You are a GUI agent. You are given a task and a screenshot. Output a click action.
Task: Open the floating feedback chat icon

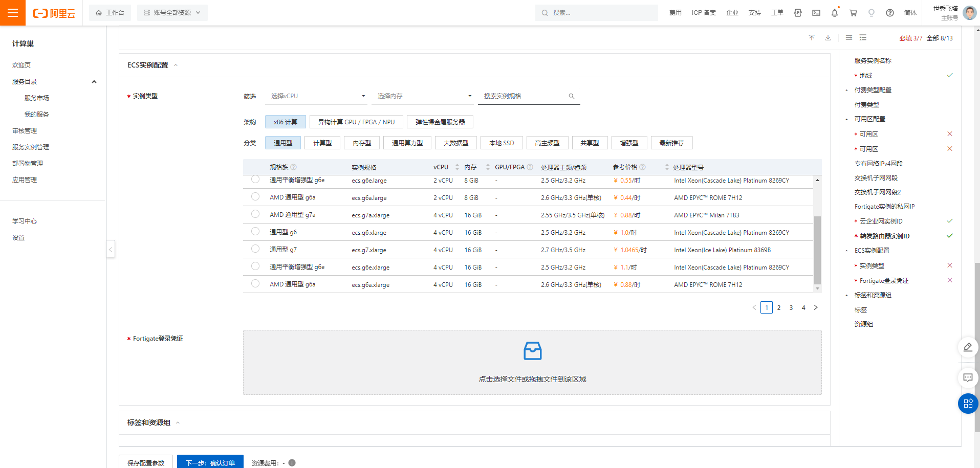coord(968,377)
